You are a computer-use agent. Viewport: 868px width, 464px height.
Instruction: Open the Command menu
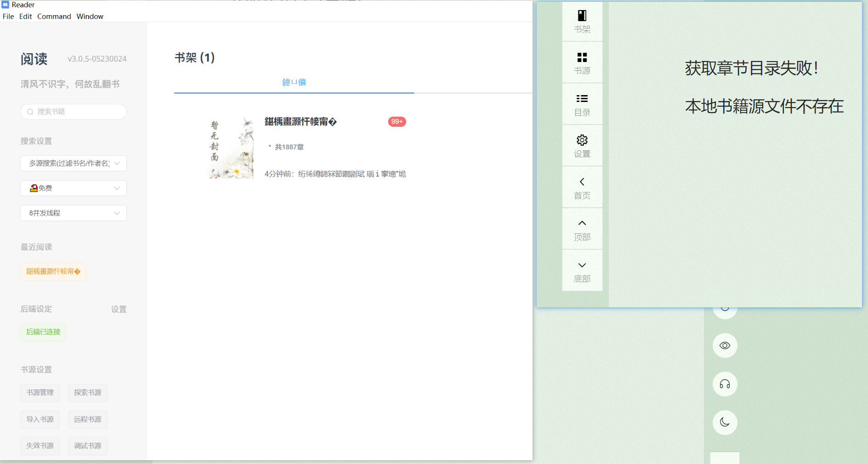point(54,16)
